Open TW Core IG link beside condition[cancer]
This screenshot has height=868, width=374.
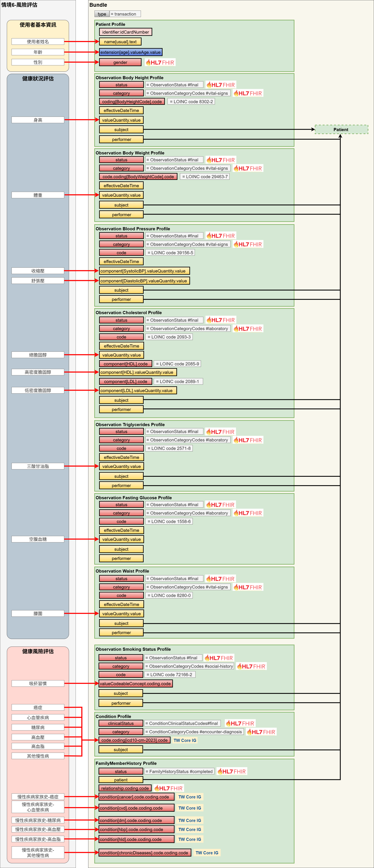[x=190, y=797]
